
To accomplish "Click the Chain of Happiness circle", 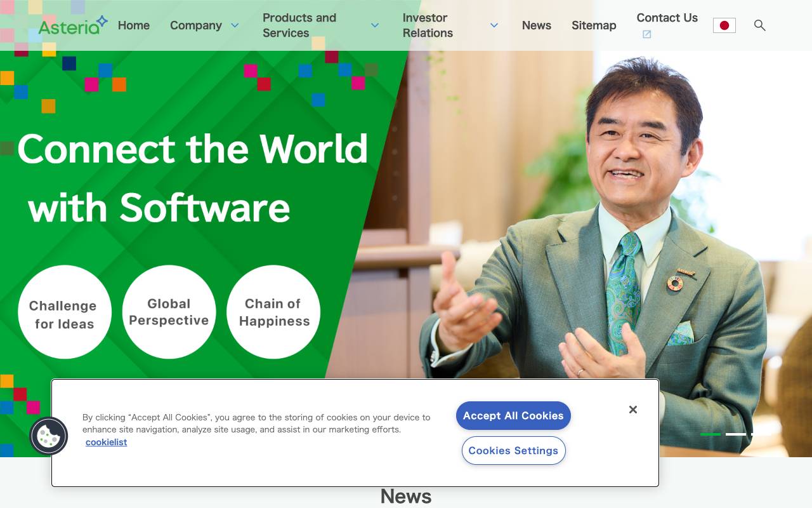I will point(273,312).
